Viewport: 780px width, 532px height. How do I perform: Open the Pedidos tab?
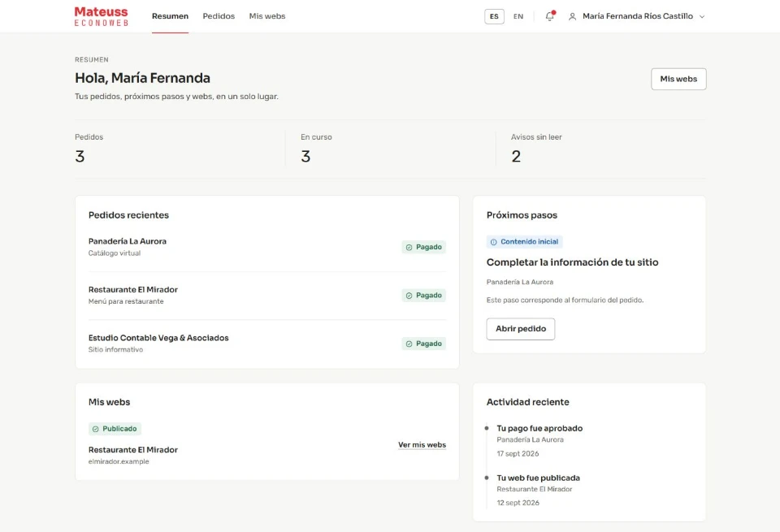click(x=219, y=16)
